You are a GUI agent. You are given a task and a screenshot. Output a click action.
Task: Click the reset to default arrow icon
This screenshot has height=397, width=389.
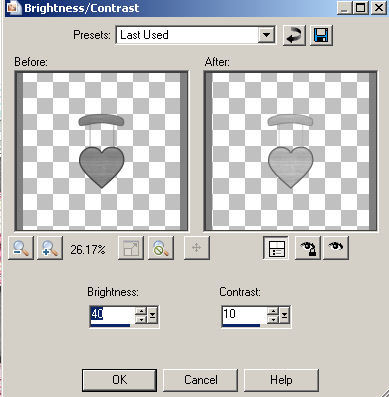[294, 35]
